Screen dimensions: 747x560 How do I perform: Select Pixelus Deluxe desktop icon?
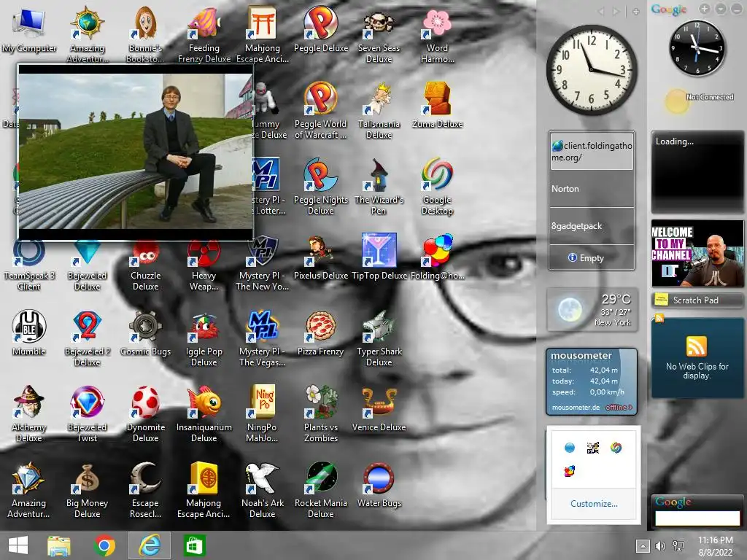pos(321,257)
